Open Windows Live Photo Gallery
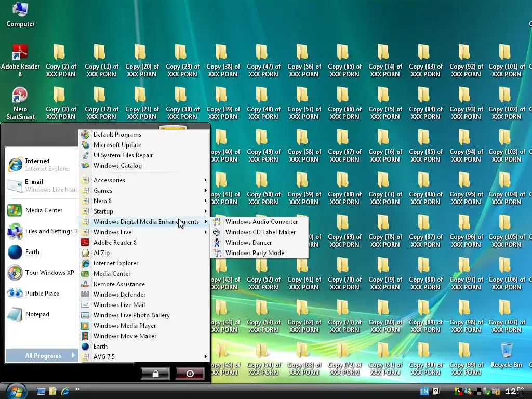Viewport: 532px width, 399px height. click(x=144, y=315)
